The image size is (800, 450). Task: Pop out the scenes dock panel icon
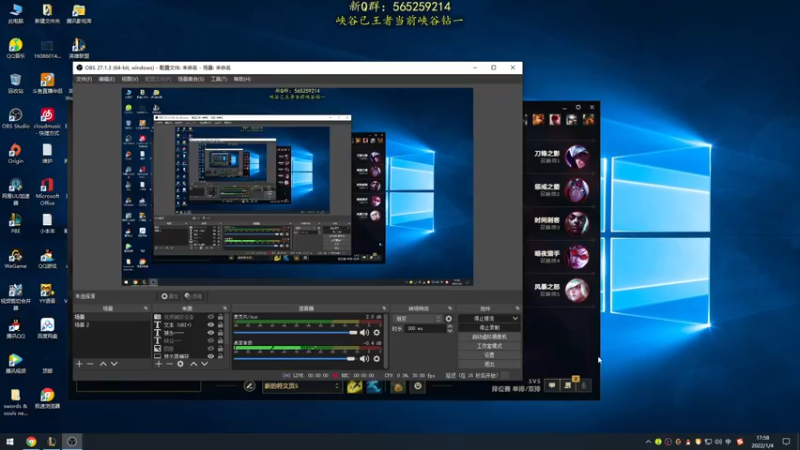point(146,309)
